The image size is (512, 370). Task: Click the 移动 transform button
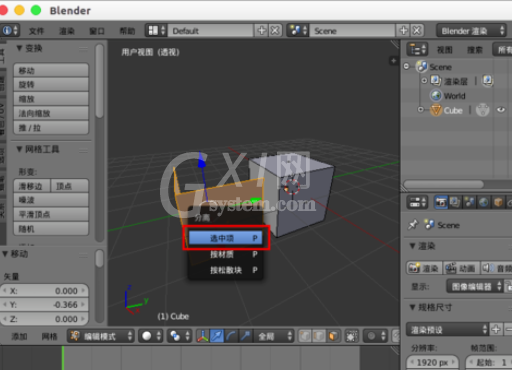pyautogui.click(x=51, y=70)
